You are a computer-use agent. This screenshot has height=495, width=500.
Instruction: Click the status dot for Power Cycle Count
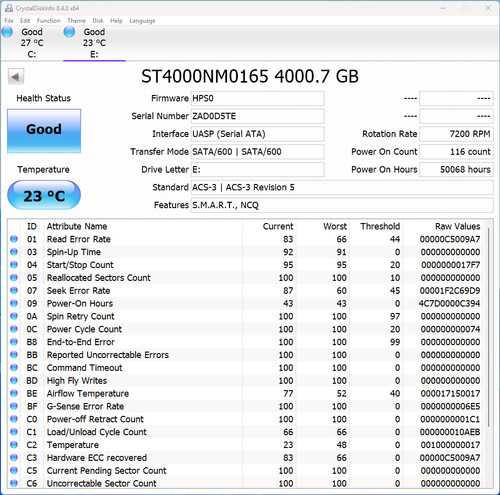(x=14, y=329)
